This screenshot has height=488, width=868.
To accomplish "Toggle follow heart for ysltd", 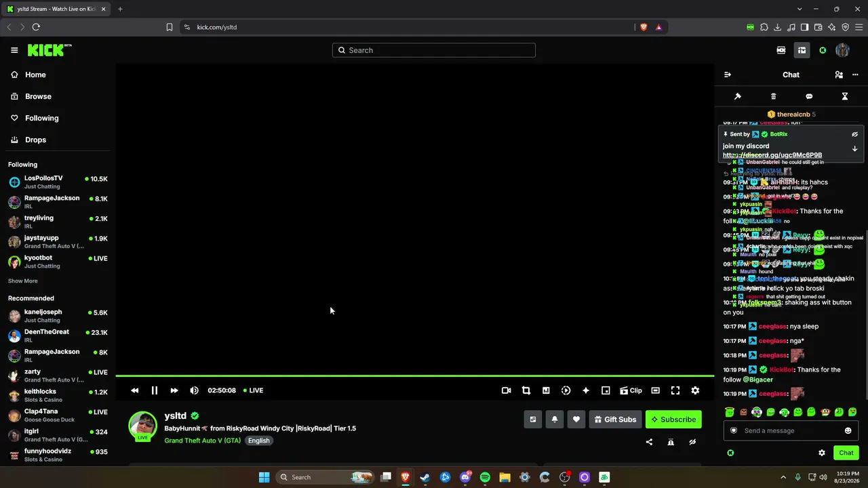I will [576, 420].
